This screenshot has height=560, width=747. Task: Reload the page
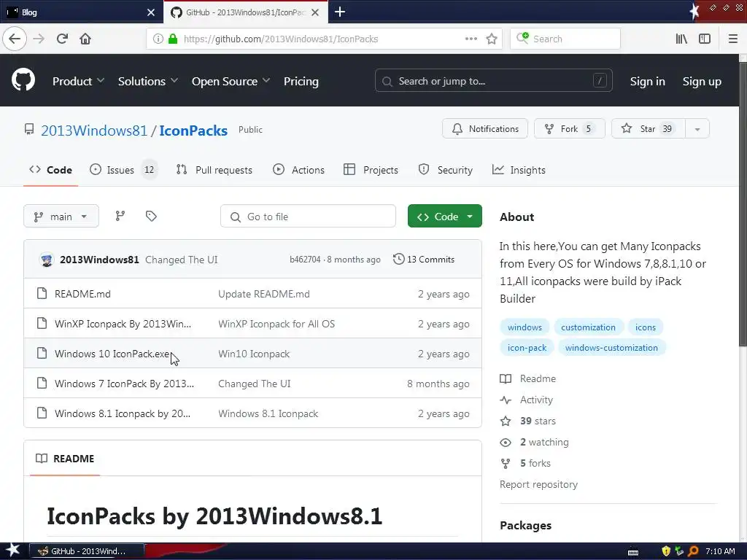(x=62, y=39)
